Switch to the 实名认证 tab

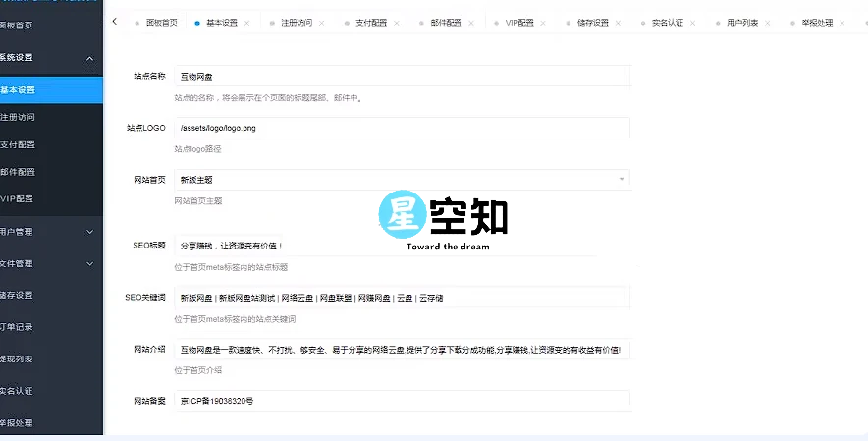(x=668, y=23)
